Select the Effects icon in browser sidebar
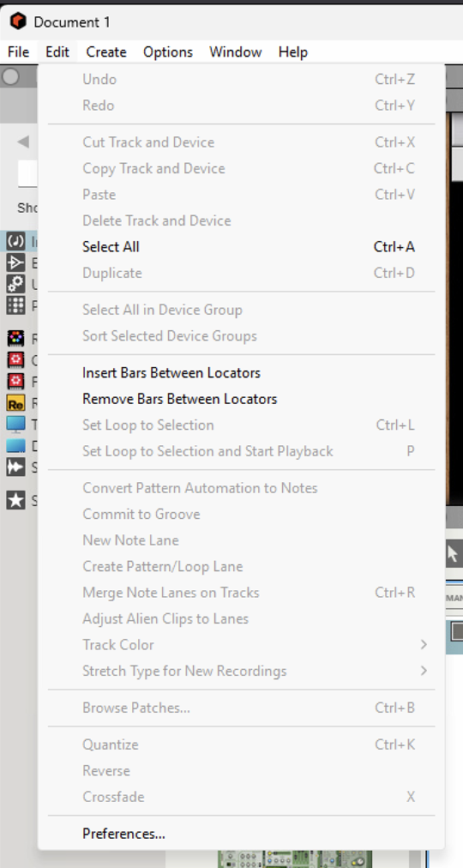 15,263
